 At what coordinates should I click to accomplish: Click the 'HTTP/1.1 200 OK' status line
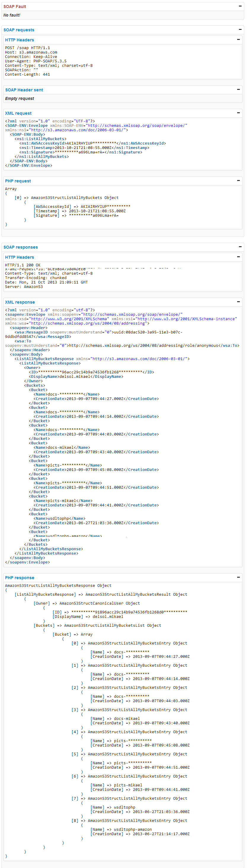(23, 265)
